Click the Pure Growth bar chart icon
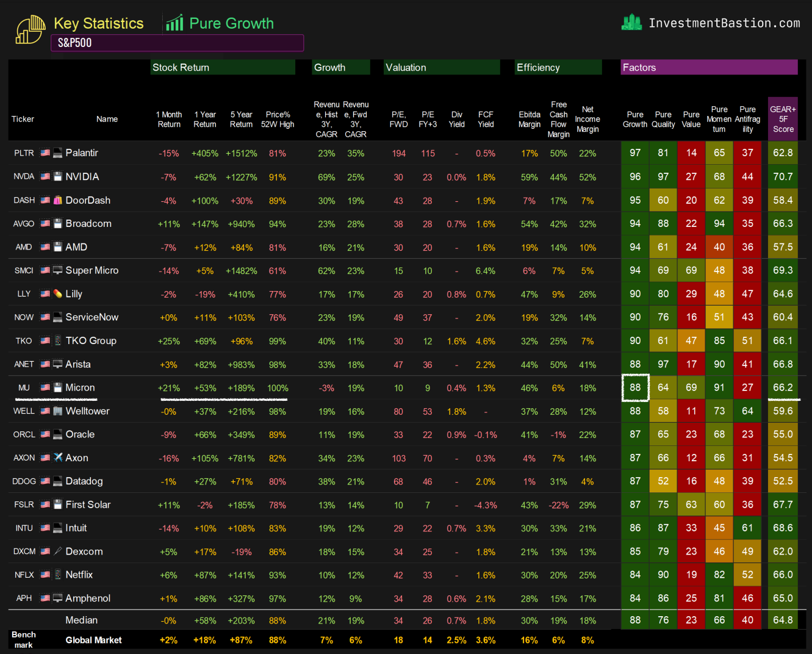812x654 pixels. (x=174, y=23)
